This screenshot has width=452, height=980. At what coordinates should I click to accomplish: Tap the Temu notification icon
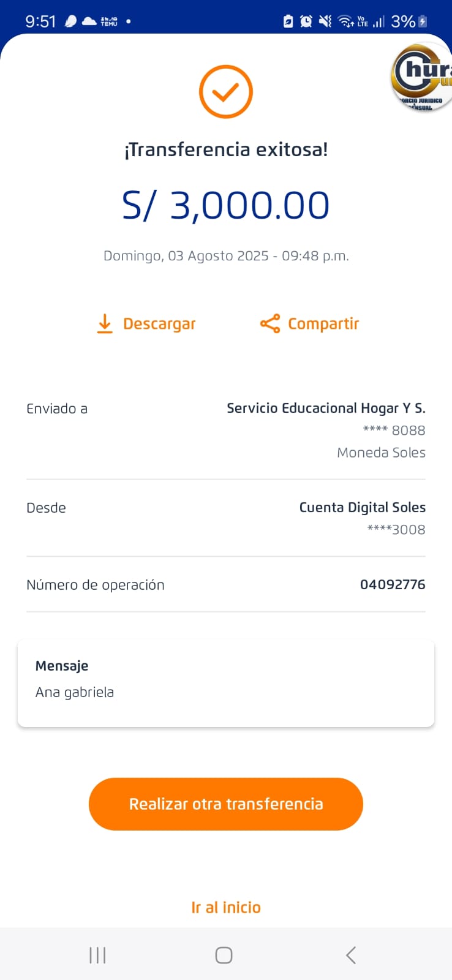coord(109,21)
